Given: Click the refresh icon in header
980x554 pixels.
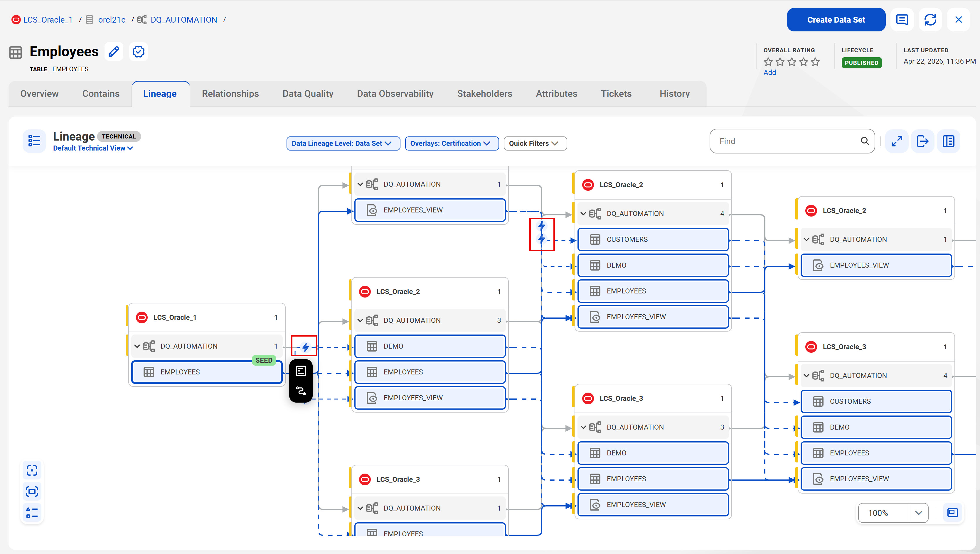Looking at the screenshot, I should pos(930,19).
